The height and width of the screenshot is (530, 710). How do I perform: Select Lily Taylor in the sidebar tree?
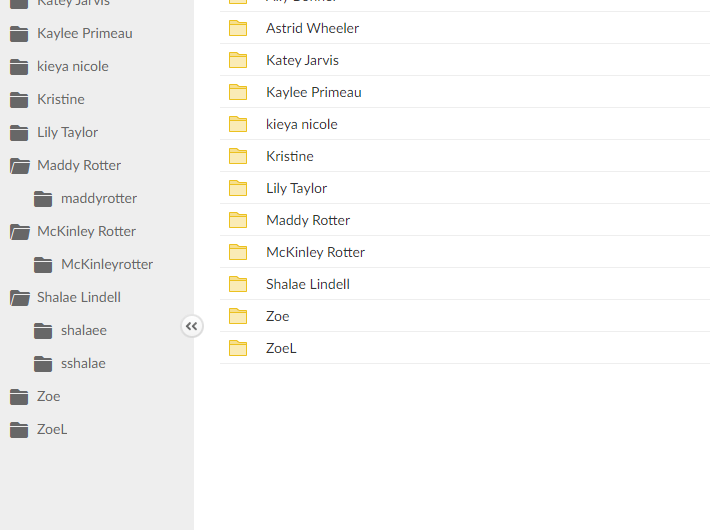pos(67,133)
